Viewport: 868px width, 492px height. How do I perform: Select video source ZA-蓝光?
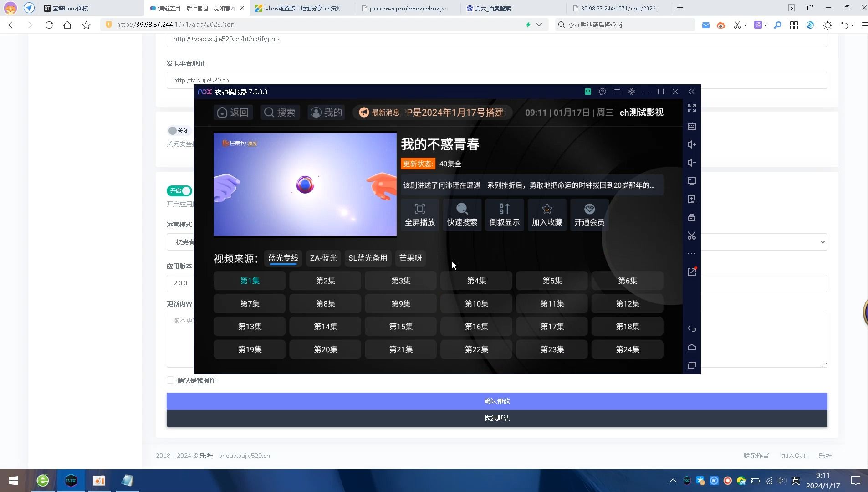tap(323, 258)
